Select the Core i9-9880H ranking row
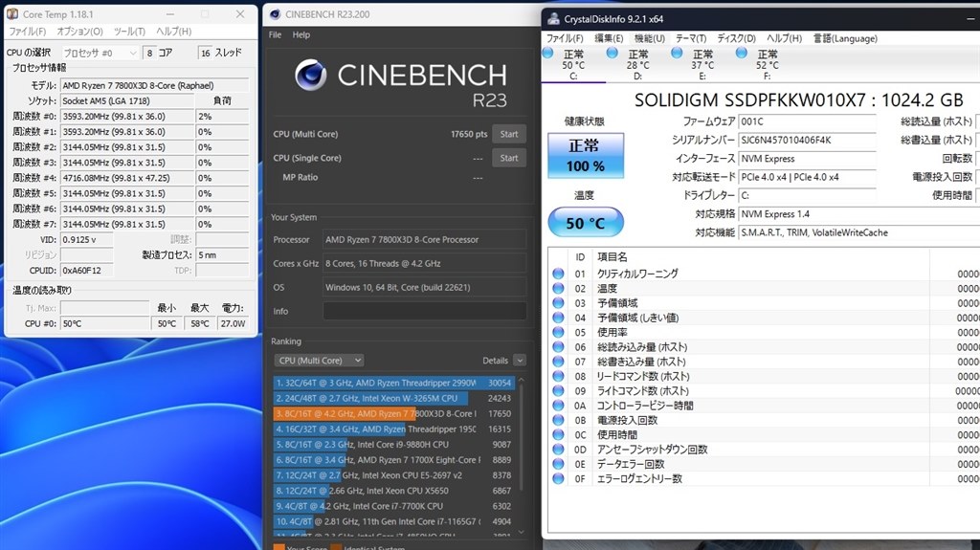980x550 pixels. pyautogui.click(x=393, y=445)
